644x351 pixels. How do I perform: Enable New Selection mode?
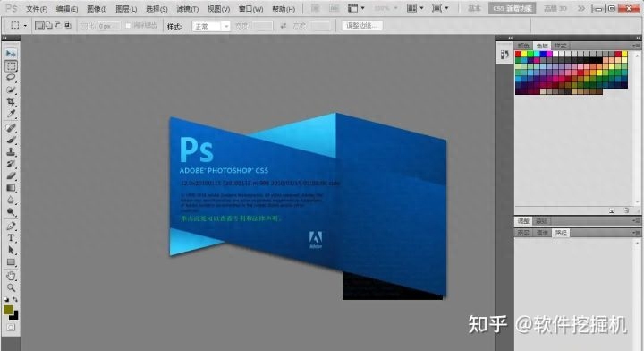[x=39, y=26]
